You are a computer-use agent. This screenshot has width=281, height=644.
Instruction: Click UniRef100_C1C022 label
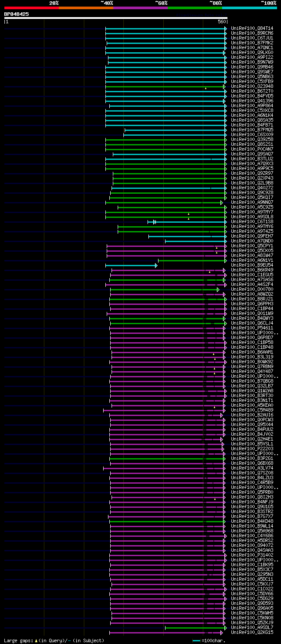[x=252, y=589]
